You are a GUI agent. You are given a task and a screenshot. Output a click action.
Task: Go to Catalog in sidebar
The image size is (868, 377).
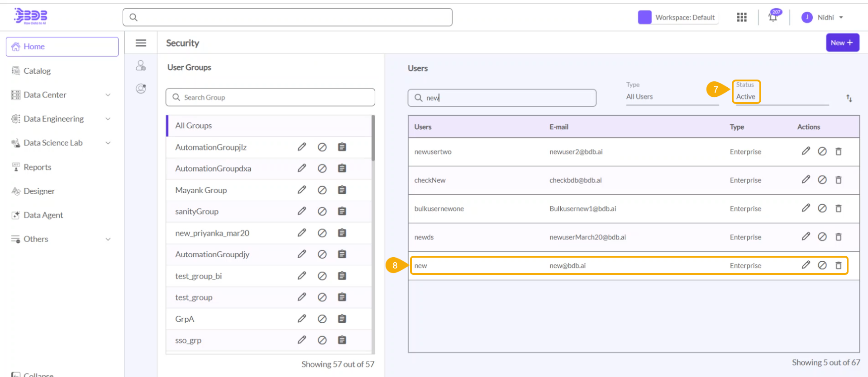click(37, 71)
